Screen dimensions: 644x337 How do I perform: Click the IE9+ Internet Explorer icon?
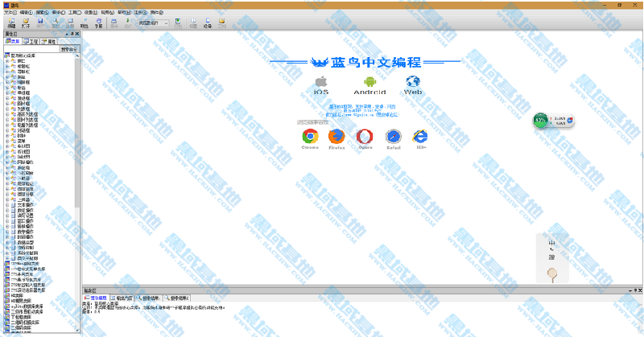421,136
